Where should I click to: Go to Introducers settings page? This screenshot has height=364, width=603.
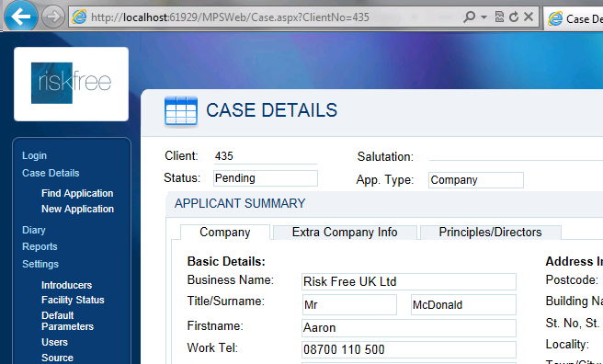point(66,285)
